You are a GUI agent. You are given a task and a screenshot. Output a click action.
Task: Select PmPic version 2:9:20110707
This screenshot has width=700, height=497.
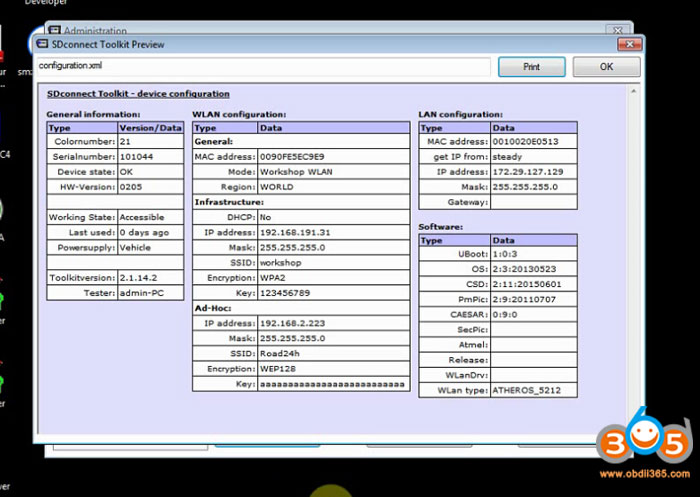coord(524,300)
